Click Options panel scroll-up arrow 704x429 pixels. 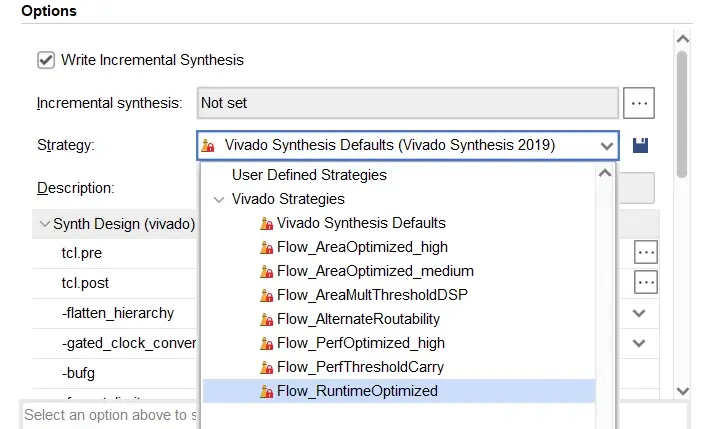point(682,39)
